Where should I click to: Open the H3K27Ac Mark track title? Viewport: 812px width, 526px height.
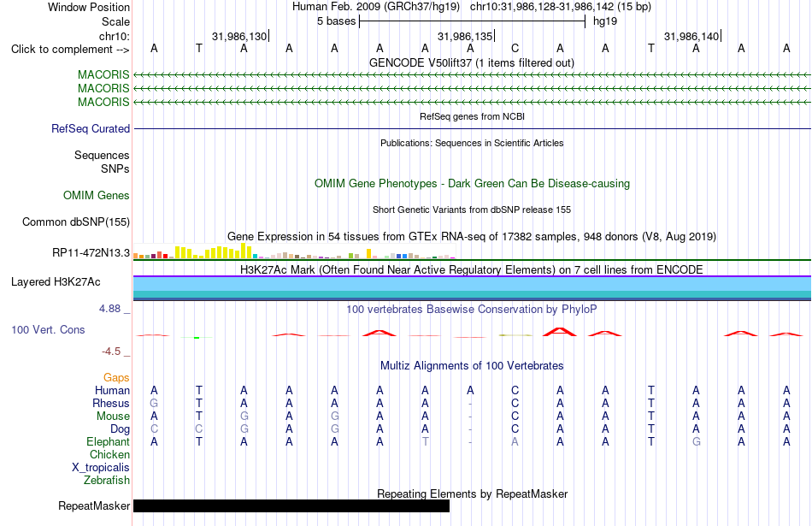pos(472,269)
